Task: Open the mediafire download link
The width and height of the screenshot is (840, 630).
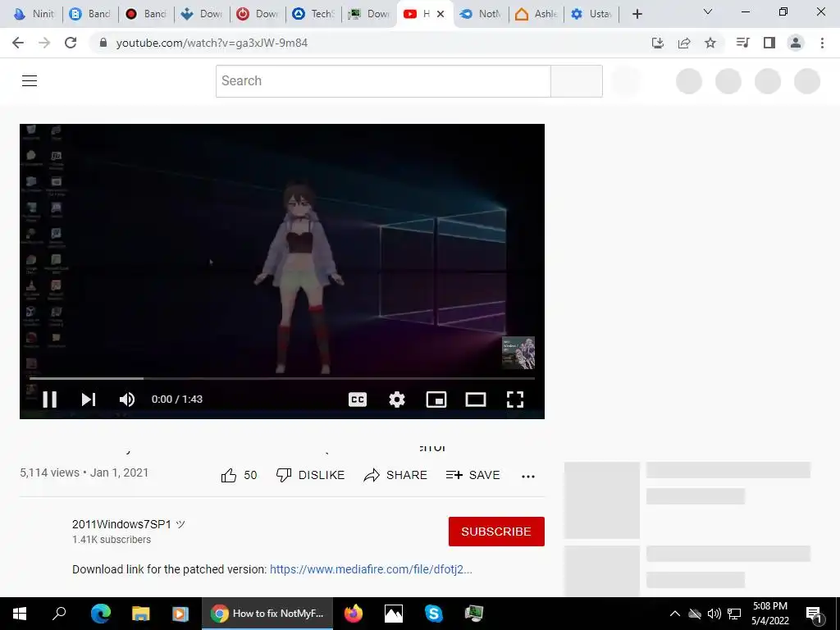Action: [371, 569]
